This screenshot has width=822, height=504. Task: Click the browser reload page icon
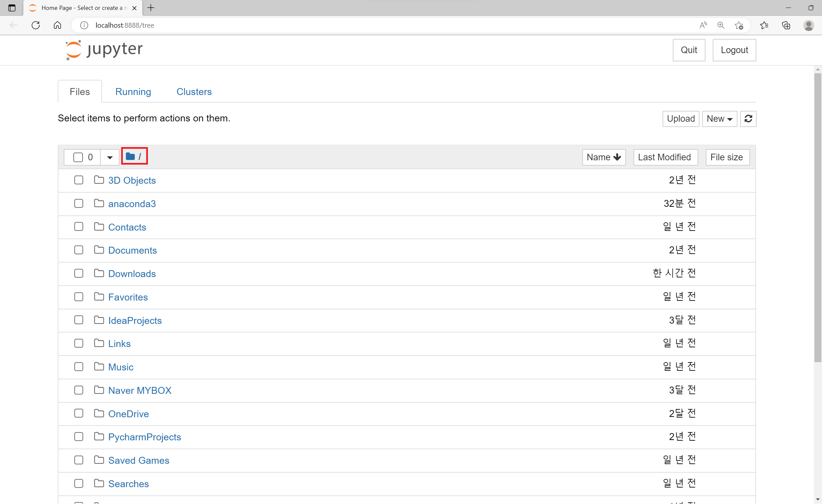(x=36, y=25)
